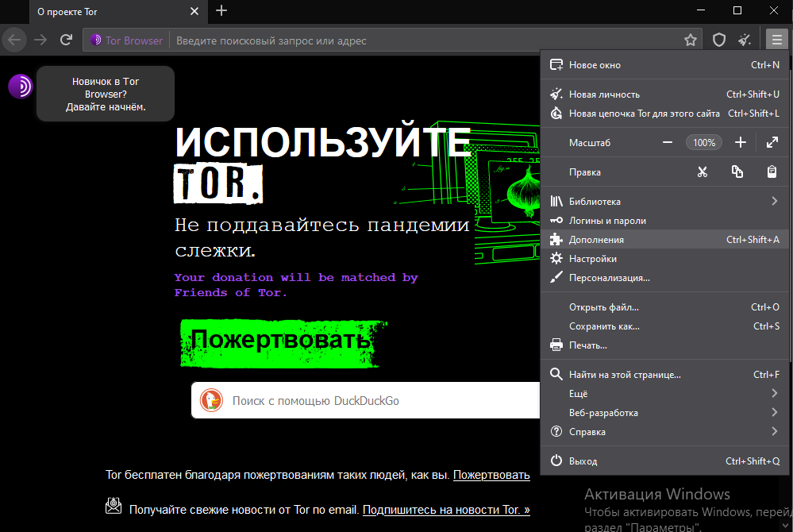
Task: Click the DuckDuckGo duck logo
Action: pyautogui.click(x=211, y=400)
